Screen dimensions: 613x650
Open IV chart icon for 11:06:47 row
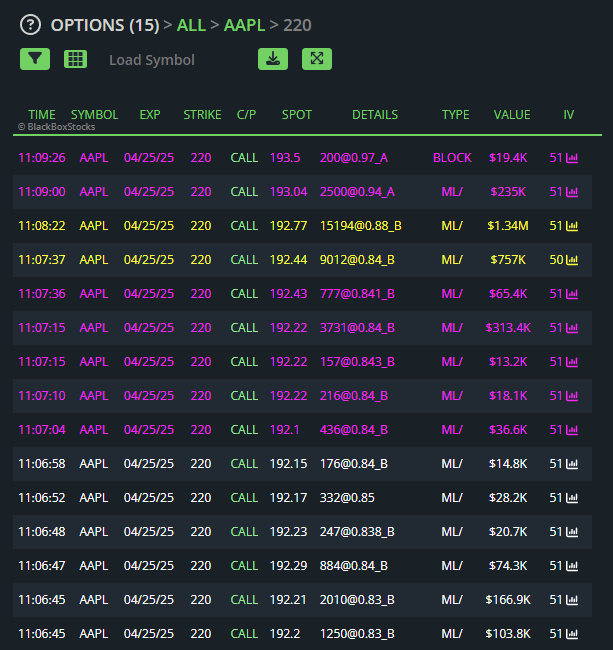point(572,566)
